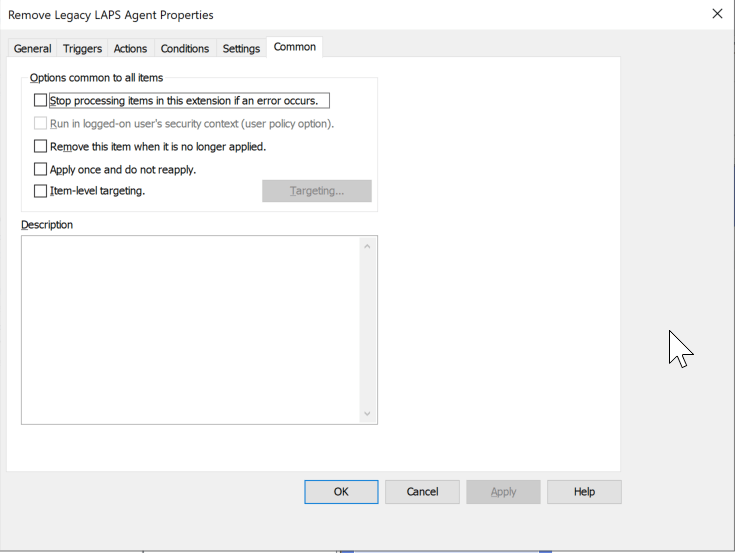
Task: Click inside the Description text box
Action: pos(190,330)
